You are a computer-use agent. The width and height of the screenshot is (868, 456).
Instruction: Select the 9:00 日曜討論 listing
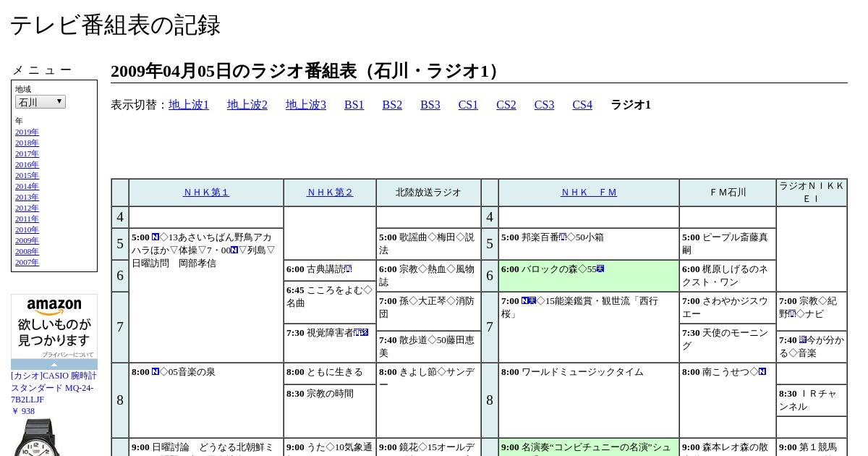pos(206,447)
